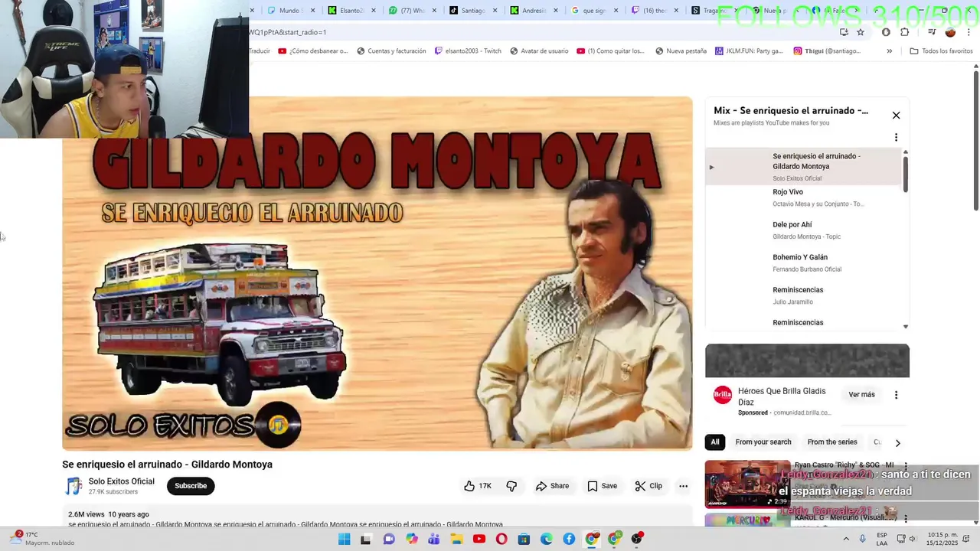Open the Brilla advertiser logo

722,395
